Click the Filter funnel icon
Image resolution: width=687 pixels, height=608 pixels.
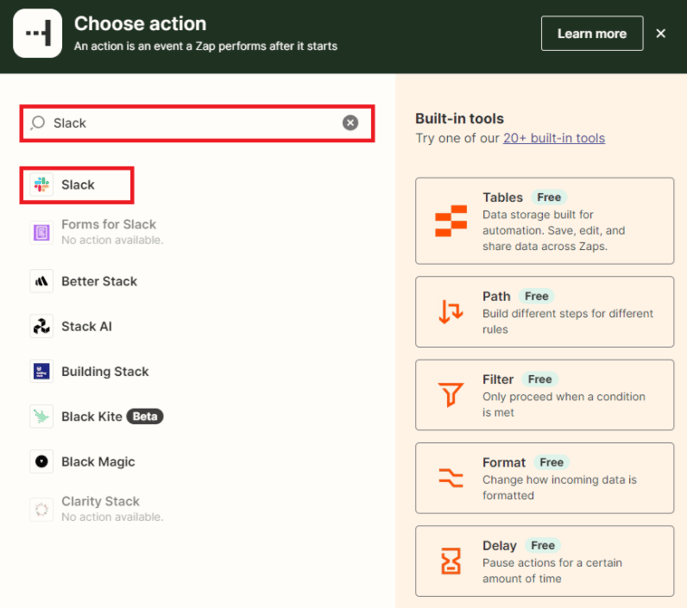[451, 395]
